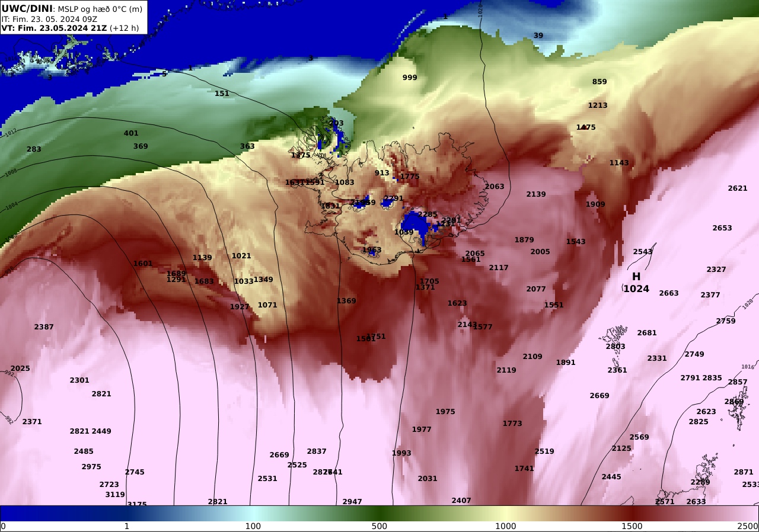Click the 2331 value
The height and width of the screenshot is (532, 759).
point(657,358)
